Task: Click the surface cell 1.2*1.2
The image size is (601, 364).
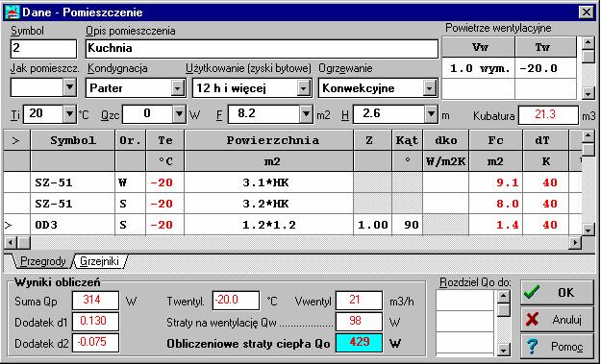Action: coord(268,225)
